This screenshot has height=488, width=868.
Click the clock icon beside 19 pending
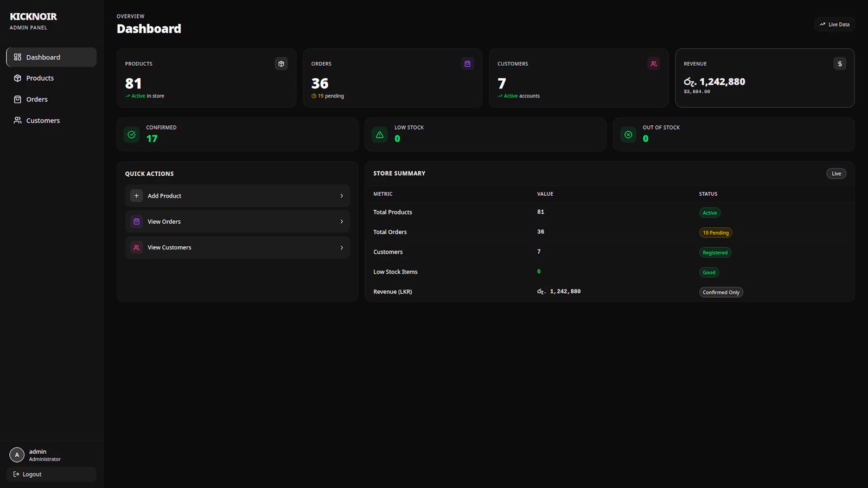click(x=314, y=96)
